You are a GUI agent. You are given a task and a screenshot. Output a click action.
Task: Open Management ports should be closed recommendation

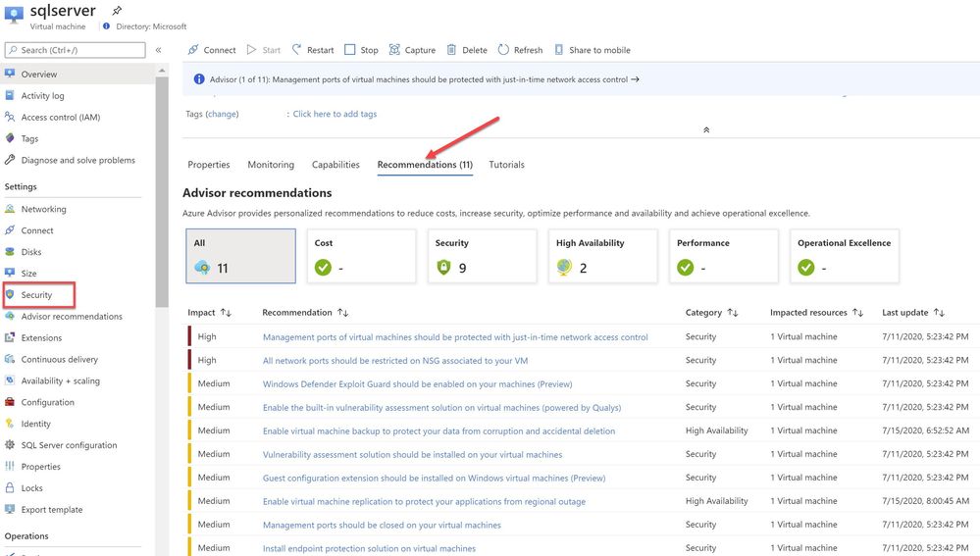coord(382,525)
